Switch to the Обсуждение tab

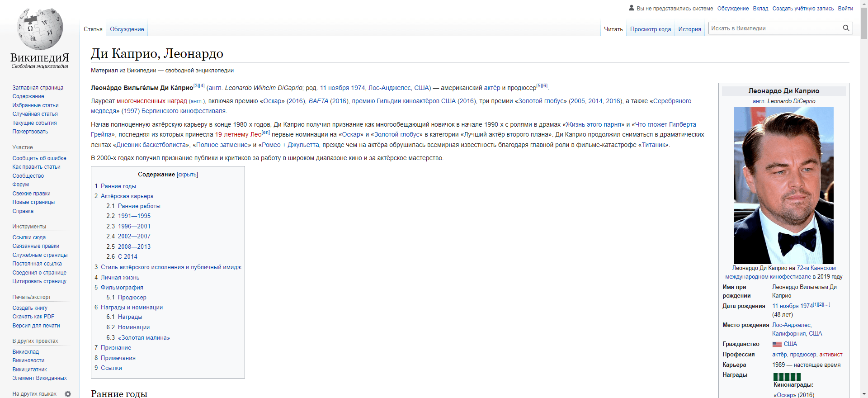[127, 29]
